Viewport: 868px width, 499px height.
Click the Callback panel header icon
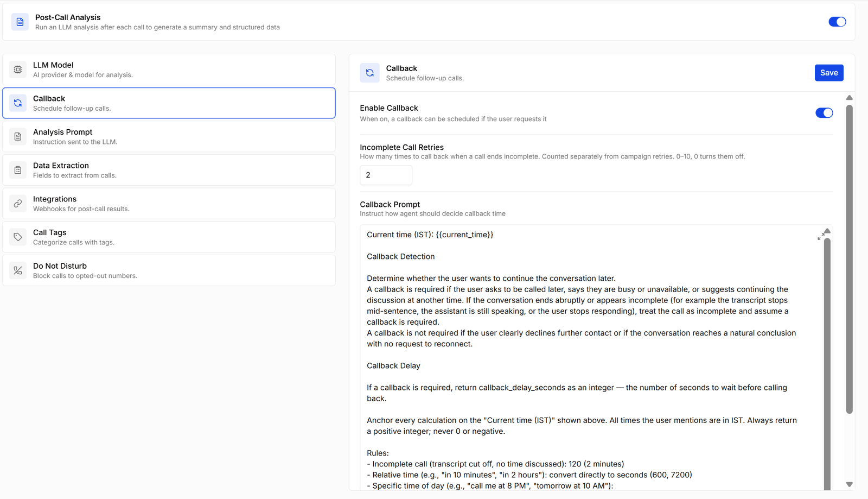369,73
